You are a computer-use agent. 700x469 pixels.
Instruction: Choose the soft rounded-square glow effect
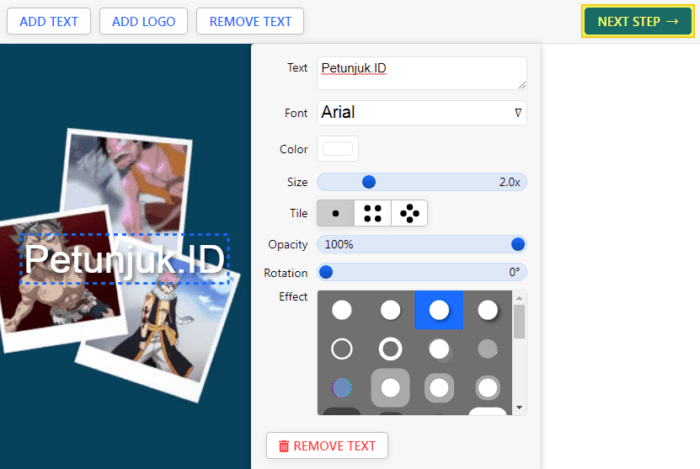(x=439, y=388)
